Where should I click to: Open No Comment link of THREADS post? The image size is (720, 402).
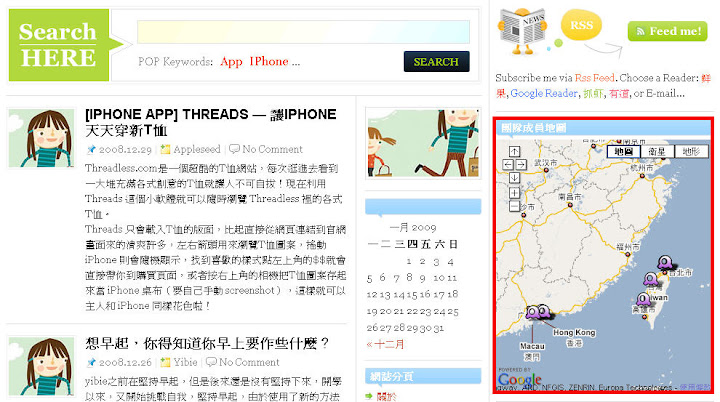click(272, 149)
